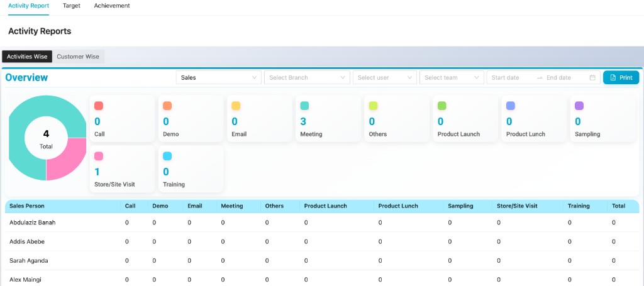The width and height of the screenshot is (644, 286).
Task: Click the Demo column header
Action: point(160,206)
